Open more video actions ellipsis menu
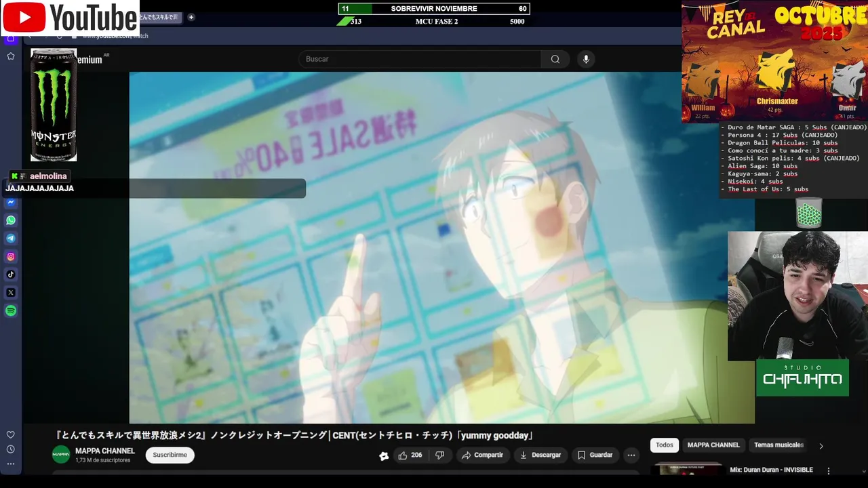This screenshot has width=868, height=488. click(631, 455)
